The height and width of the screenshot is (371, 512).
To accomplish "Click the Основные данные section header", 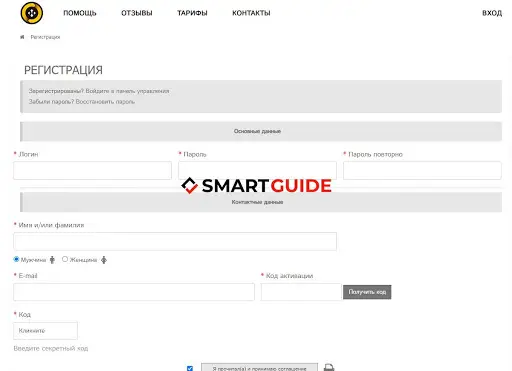I will [x=261, y=131].
